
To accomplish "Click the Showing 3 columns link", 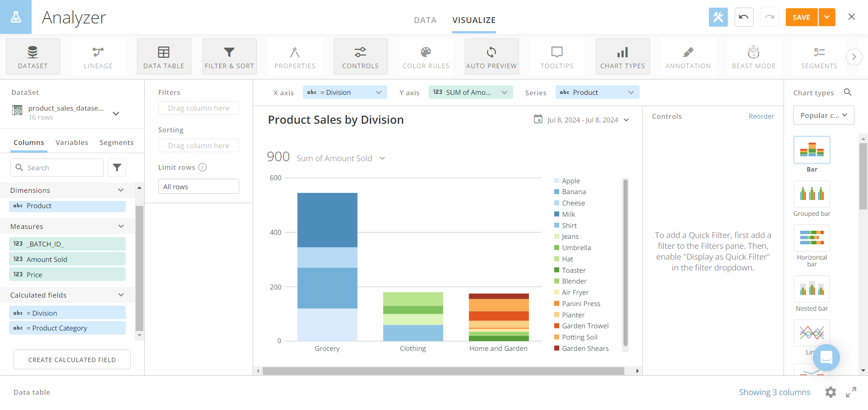I will 774,392.
